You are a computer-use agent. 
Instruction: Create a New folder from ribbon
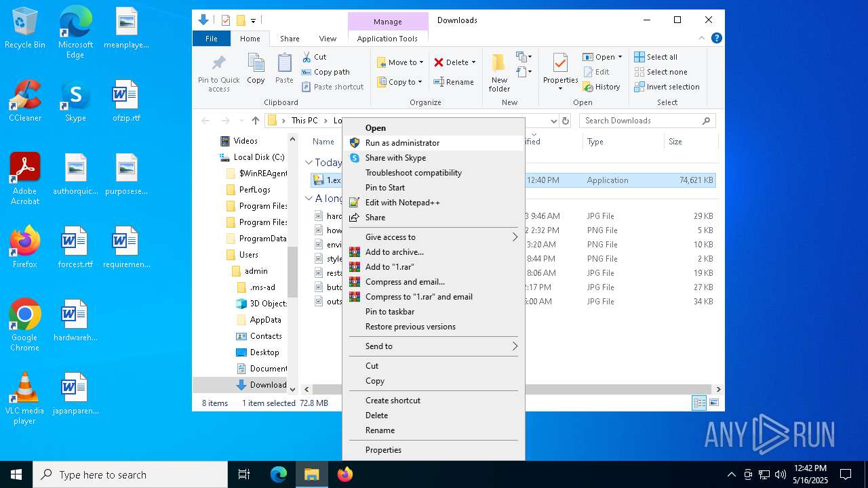tap(499, 73)
